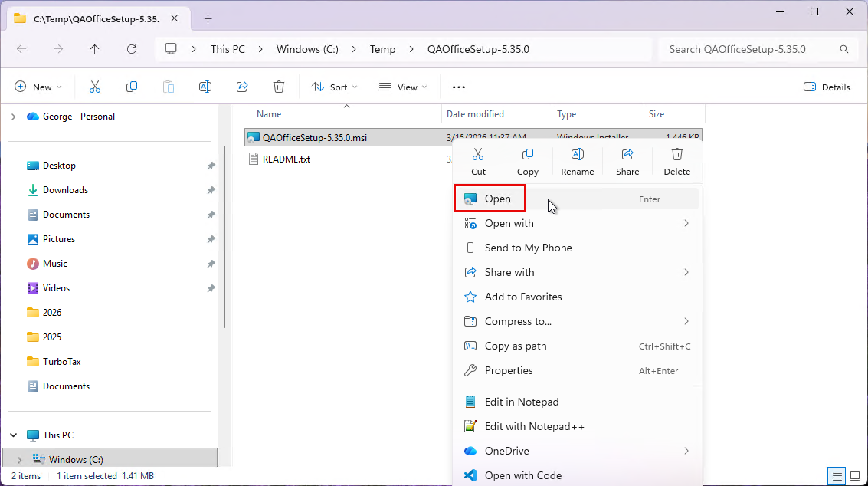The height and width of the screenshot is (486, 868).
Task: Click the toolbar scissors Cut icon
Action: pyautogui.click(x=95, y=87)
